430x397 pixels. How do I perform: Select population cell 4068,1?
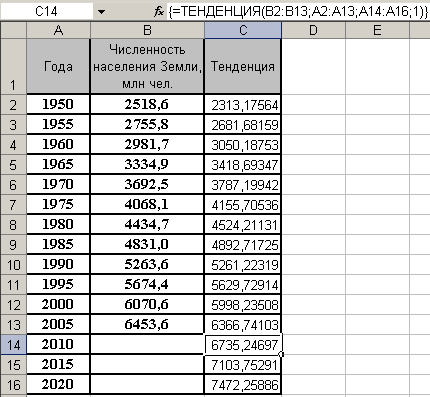(x=147, y=205)
